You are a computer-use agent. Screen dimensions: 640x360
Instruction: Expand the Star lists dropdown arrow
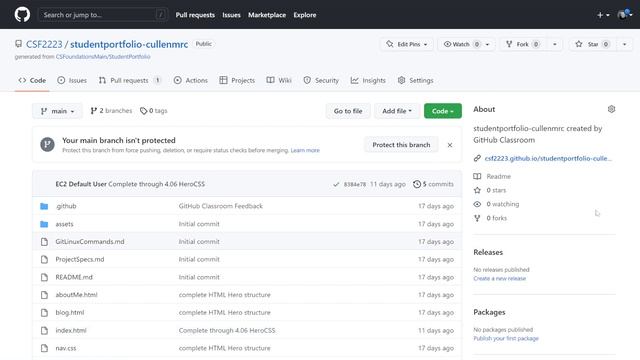(624, 44)
